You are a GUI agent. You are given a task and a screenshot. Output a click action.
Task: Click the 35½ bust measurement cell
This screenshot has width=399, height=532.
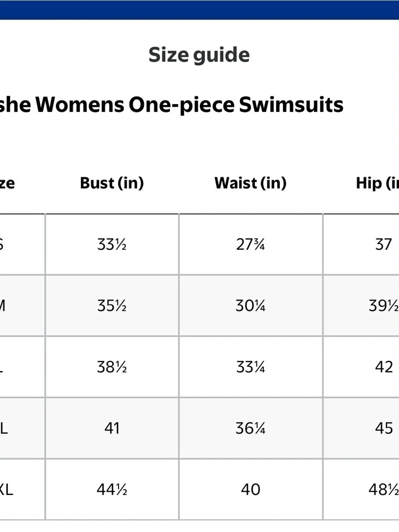[112, 306]
